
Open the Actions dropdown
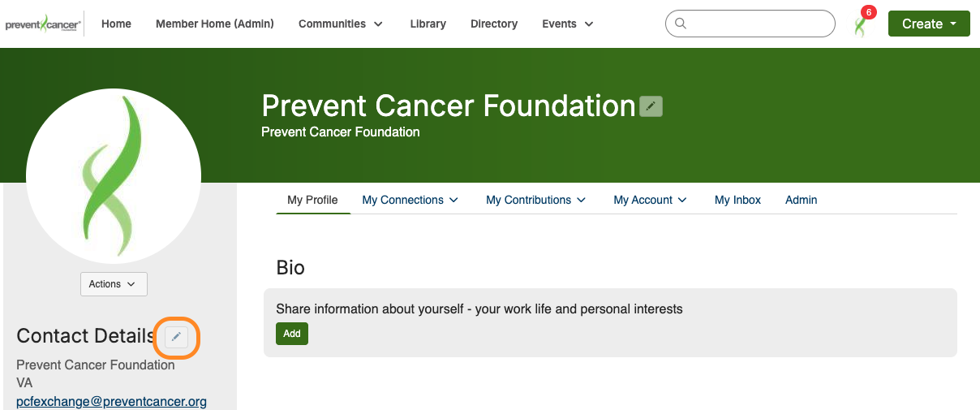point(114,284)
